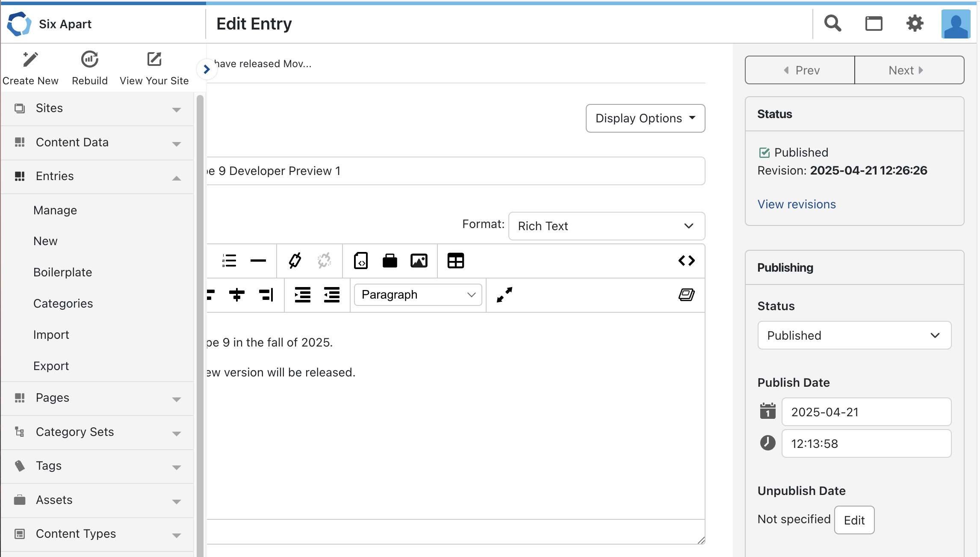Click the insert link icon in editor toolbar
This screenshot has height=557, width=980.
coord(295,261)
